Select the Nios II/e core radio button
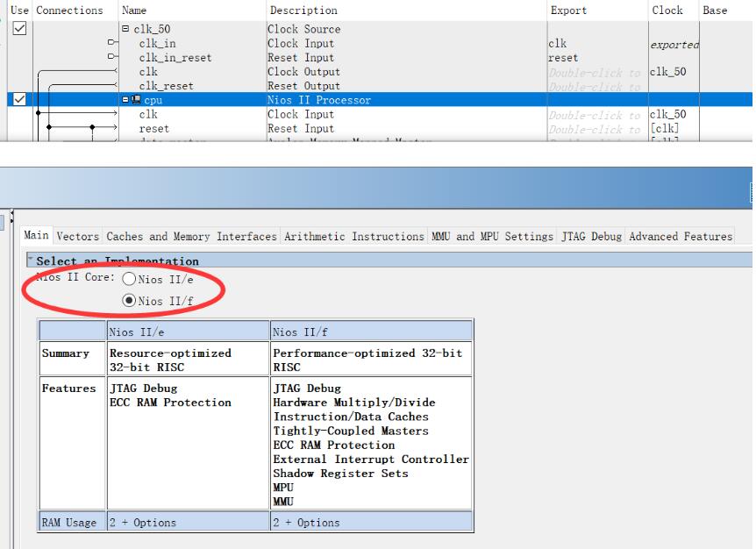This screenshot has height=549, width=756. (x=129, y=279)
